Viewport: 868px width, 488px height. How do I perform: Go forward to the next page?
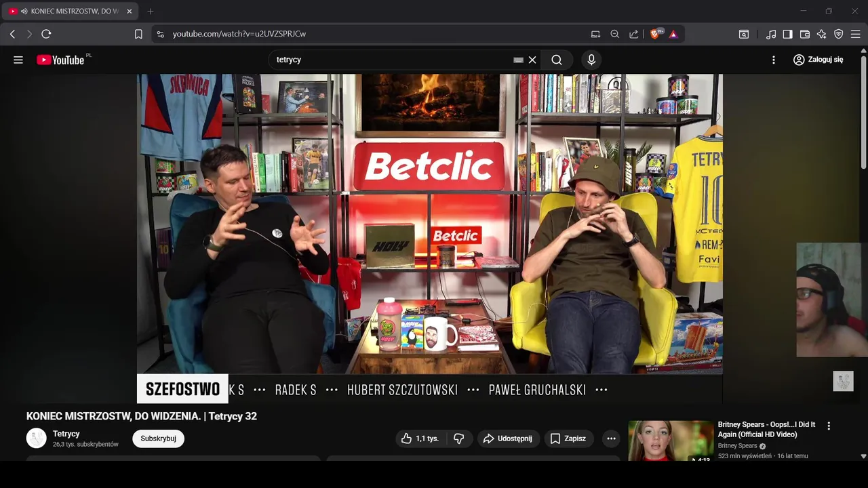(x=29, y=34)
